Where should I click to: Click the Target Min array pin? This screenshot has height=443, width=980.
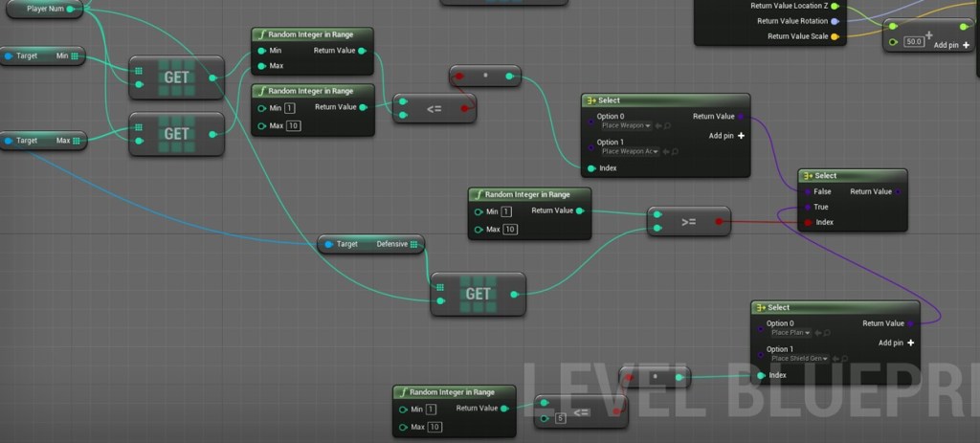pos(77,56)
